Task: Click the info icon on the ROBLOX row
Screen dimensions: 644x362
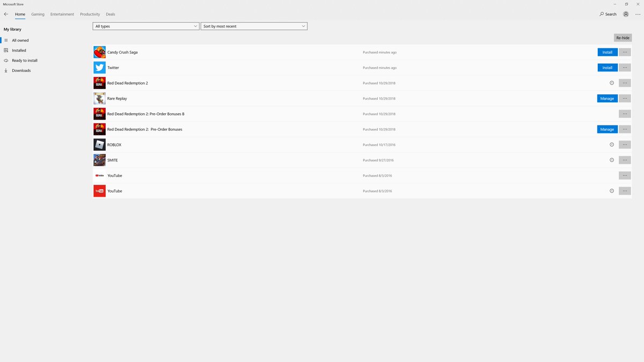Action: coord(612,145)
